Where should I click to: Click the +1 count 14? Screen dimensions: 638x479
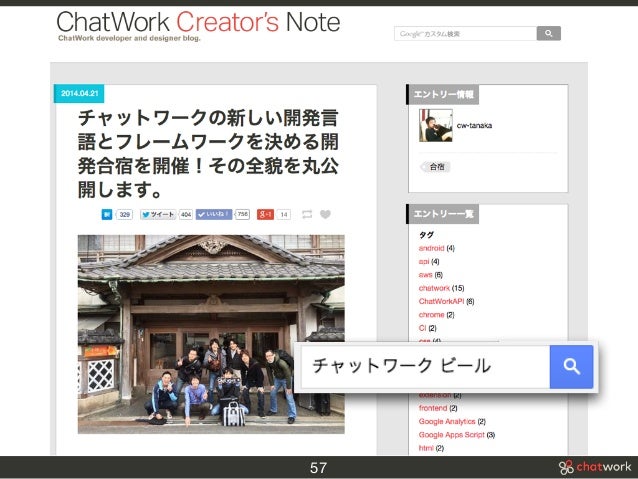coord(284,214)
